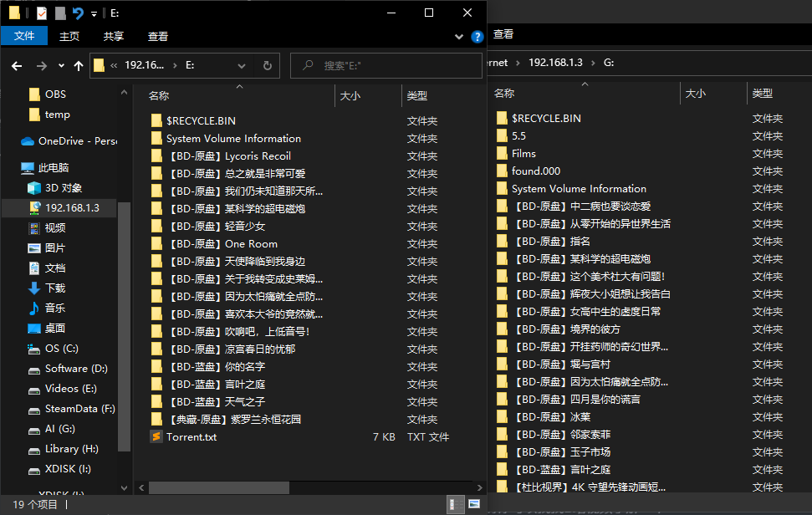Go up one folder level

(x=79, y=65)
